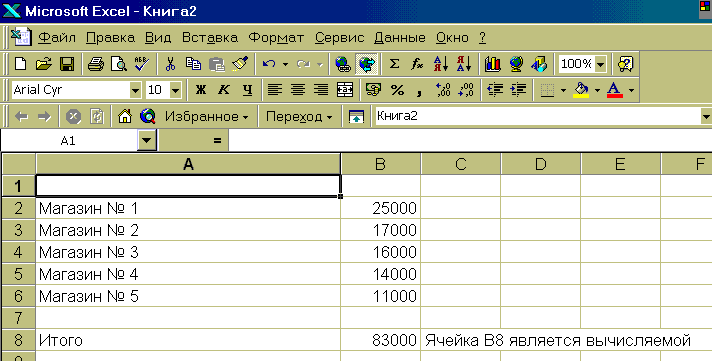Open the Избранное favorites dropdown

click(x=207, y=117)
